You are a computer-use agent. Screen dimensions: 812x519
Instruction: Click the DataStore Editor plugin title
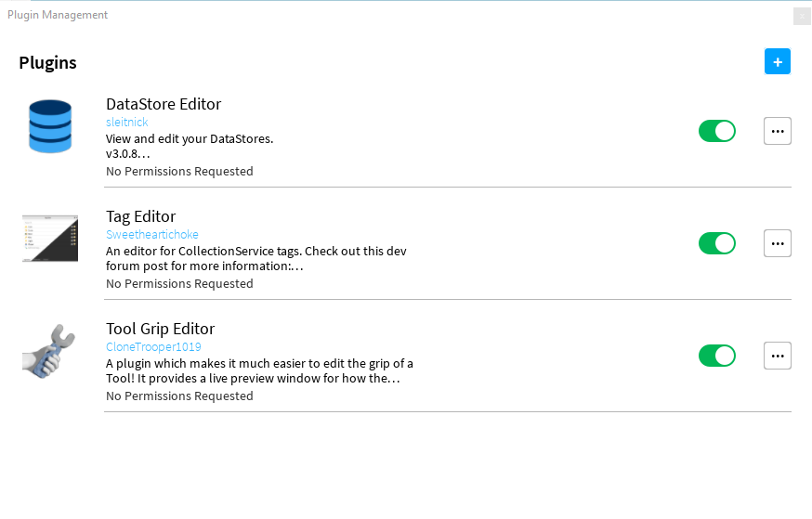(x=164, y=104)
